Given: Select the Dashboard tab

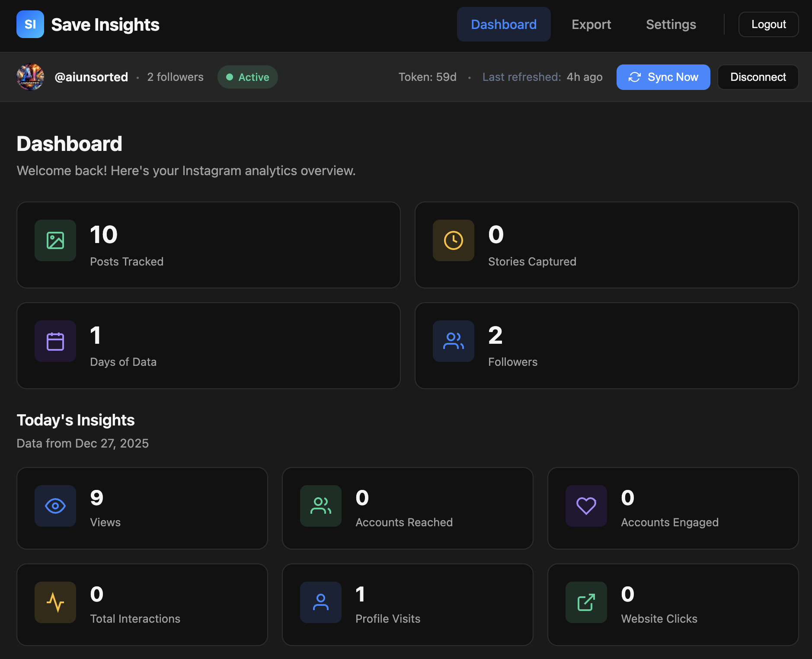Looking at the screenshot, I should tap(504, 24).
